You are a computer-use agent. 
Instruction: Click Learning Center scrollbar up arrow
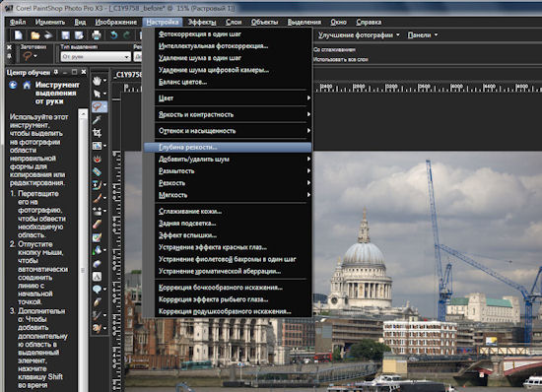[83, 113]
